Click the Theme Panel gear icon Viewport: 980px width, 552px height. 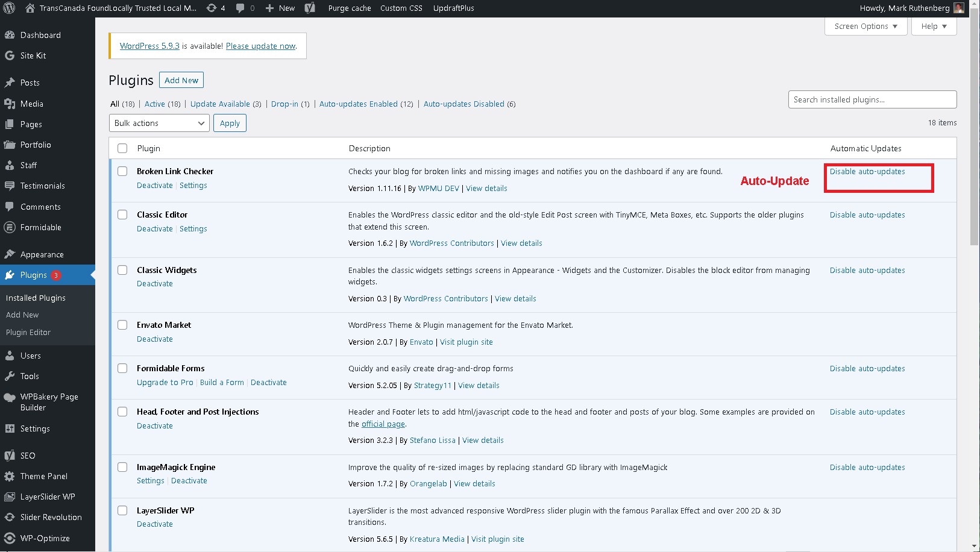click(x=10, y=476)
